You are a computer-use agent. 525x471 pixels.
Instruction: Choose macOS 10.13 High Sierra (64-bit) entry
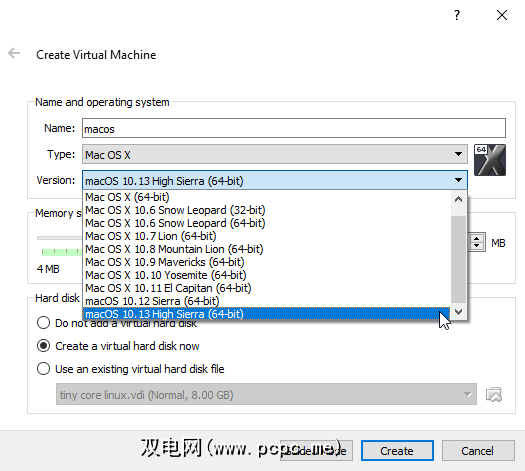pyautogui.click(x=266, y=314)
